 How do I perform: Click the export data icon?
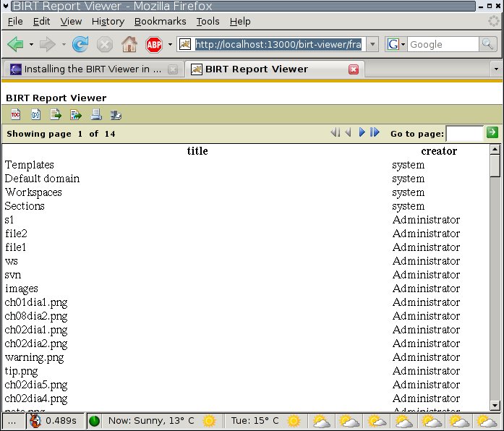pyautogui.click(x=56, y=114)
